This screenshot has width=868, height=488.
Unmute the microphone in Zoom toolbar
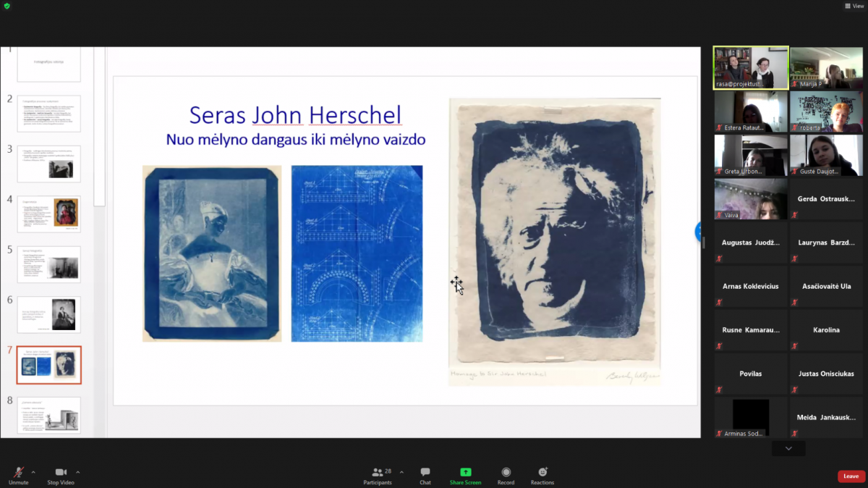click(18, 476)
